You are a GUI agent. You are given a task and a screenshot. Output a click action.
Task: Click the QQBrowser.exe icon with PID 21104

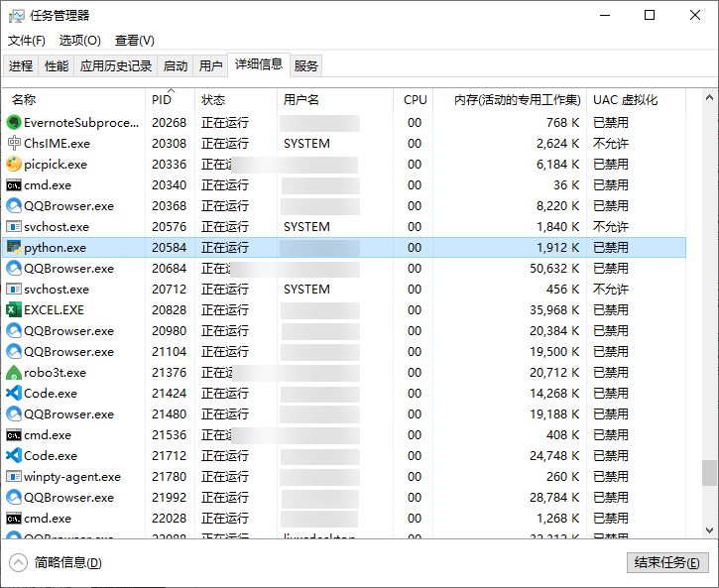[x=14, y=352]
